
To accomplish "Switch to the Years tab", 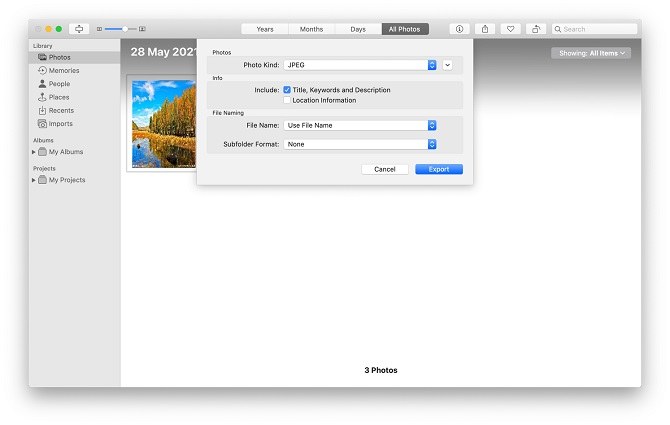I will coord(265,29).
